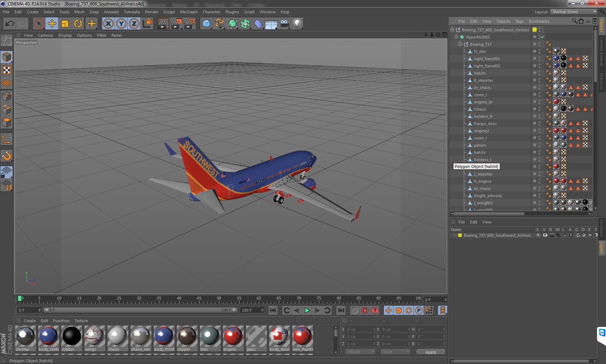Toggle Z axis lock

coord(134,24)
